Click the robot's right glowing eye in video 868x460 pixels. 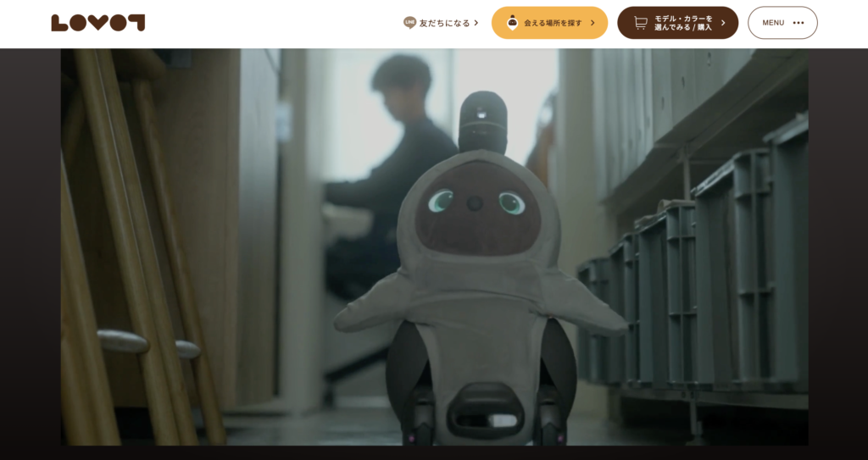(x=511, y=202)
